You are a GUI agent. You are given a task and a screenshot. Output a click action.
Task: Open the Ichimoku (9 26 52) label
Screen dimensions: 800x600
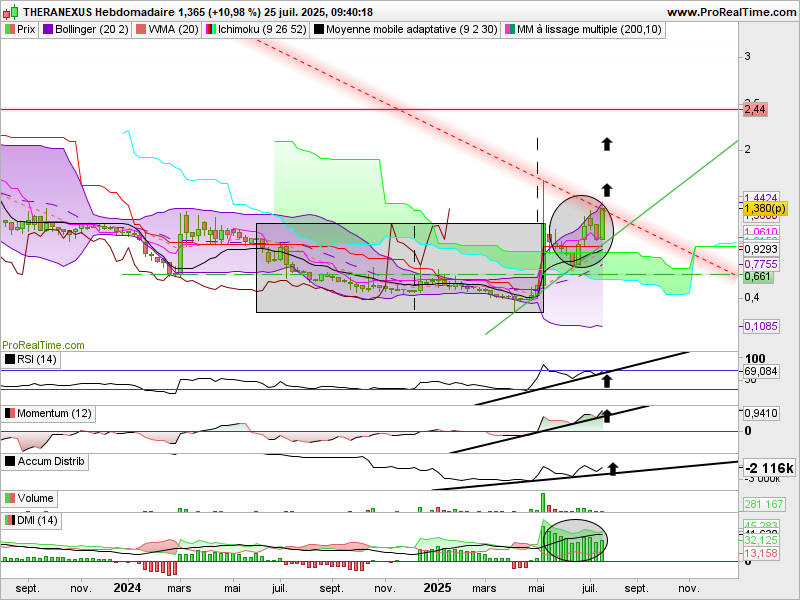pos(256,30)
